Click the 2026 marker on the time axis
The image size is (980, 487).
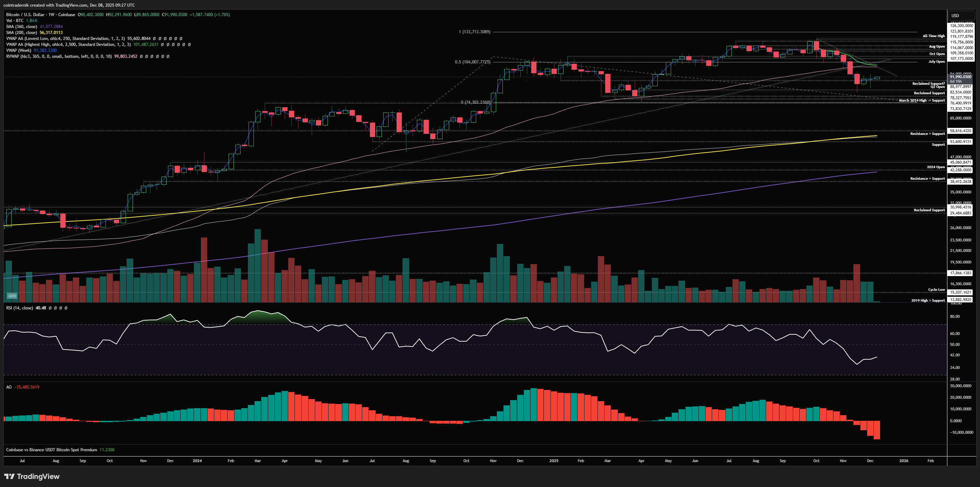point(903,461)
